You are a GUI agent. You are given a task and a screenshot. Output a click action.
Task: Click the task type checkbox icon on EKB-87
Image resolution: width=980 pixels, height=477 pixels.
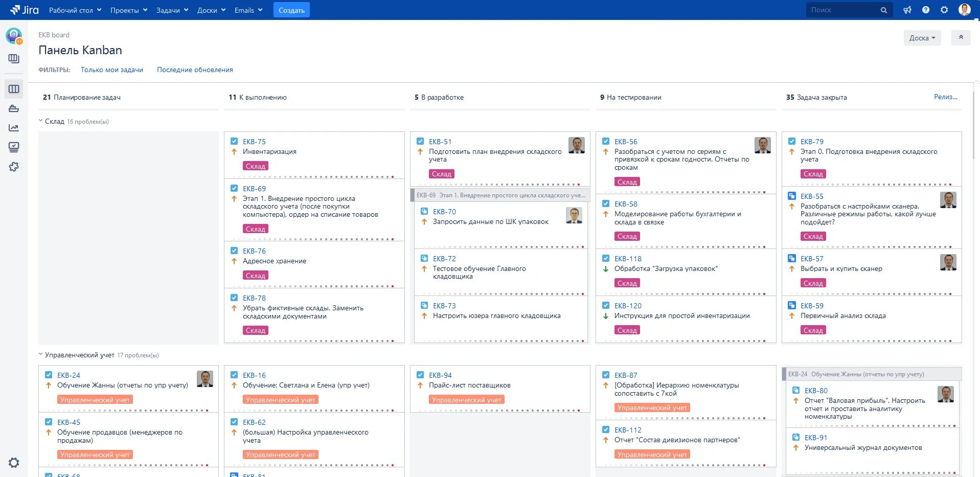606,375
